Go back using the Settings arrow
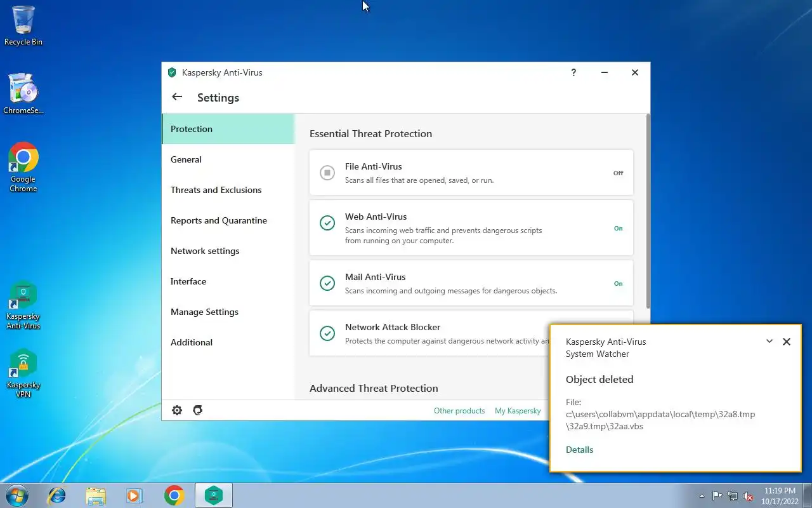The width and height of the screenshot is (812, 508). pos(177,97)
